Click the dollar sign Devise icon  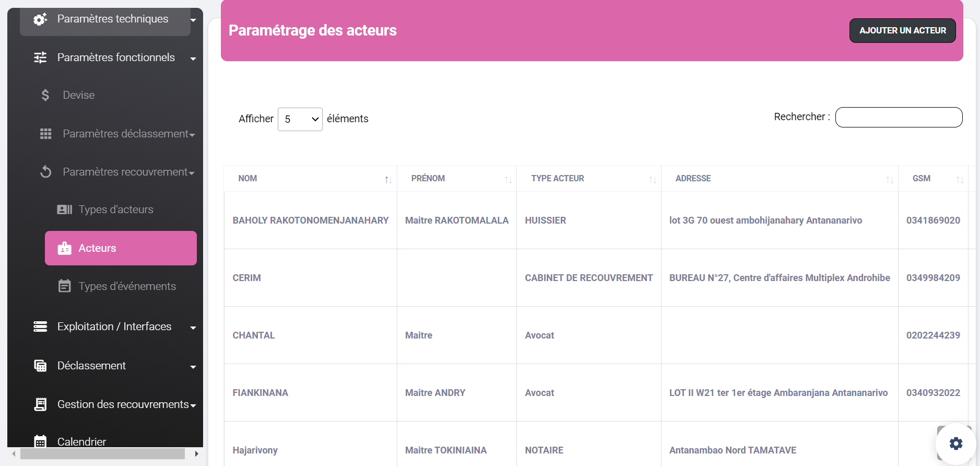[x=45, y=95]
